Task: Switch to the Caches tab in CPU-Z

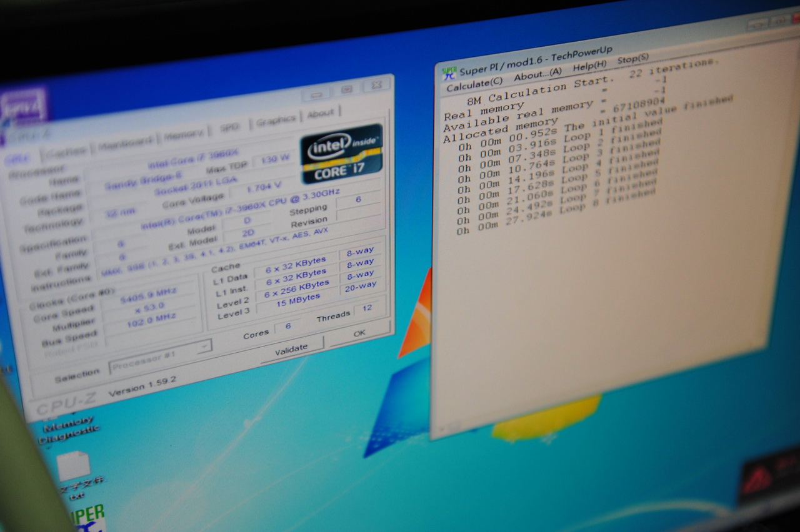Action: (65, 152)
